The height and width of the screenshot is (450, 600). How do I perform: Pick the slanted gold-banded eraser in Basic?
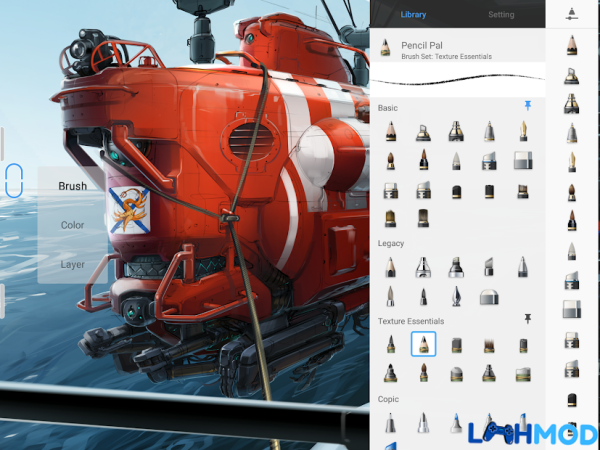point(423,190)
